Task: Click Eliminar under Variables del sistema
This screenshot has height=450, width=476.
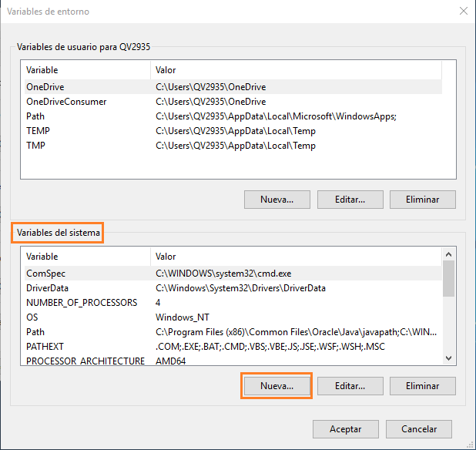Action: [x=422, y=385]
